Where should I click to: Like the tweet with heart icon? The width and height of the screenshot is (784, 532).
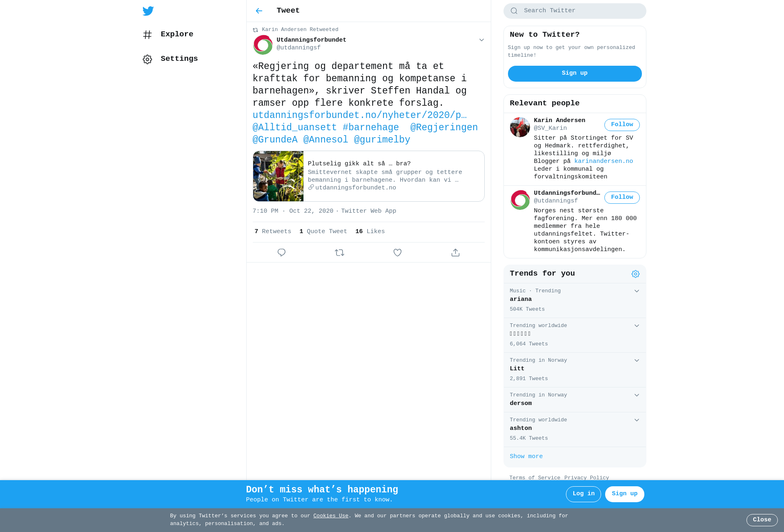[397, 253]
